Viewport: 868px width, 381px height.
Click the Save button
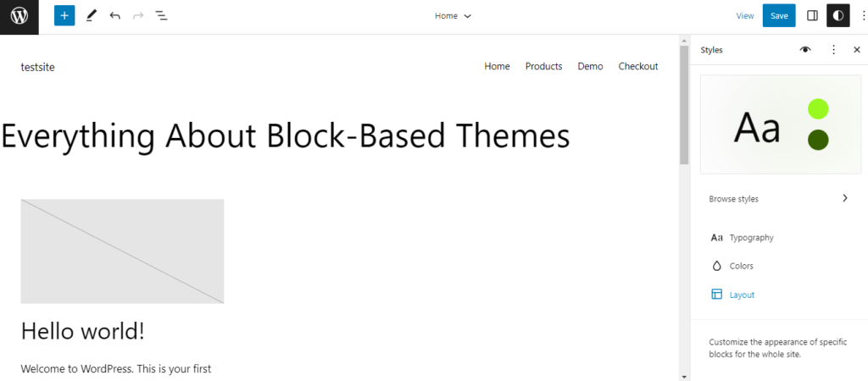pyautogui.click(x=779, y=16)
